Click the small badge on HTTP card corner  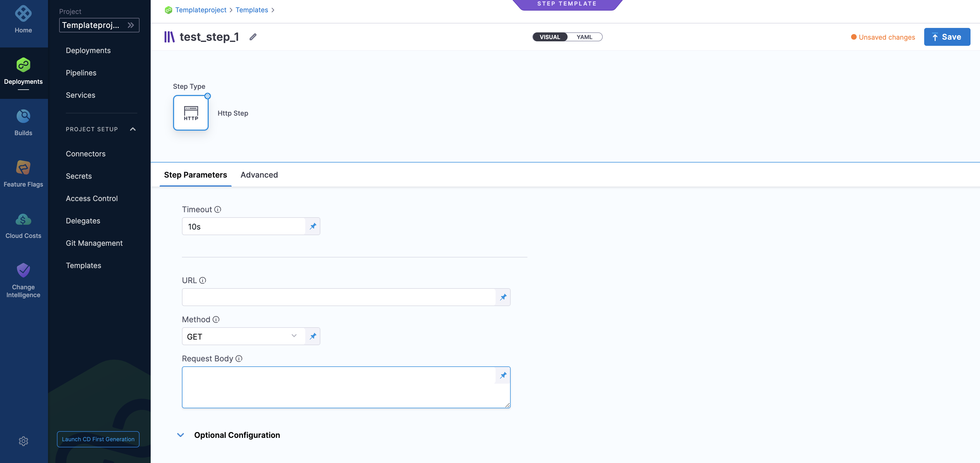click(x=208, y=96)
